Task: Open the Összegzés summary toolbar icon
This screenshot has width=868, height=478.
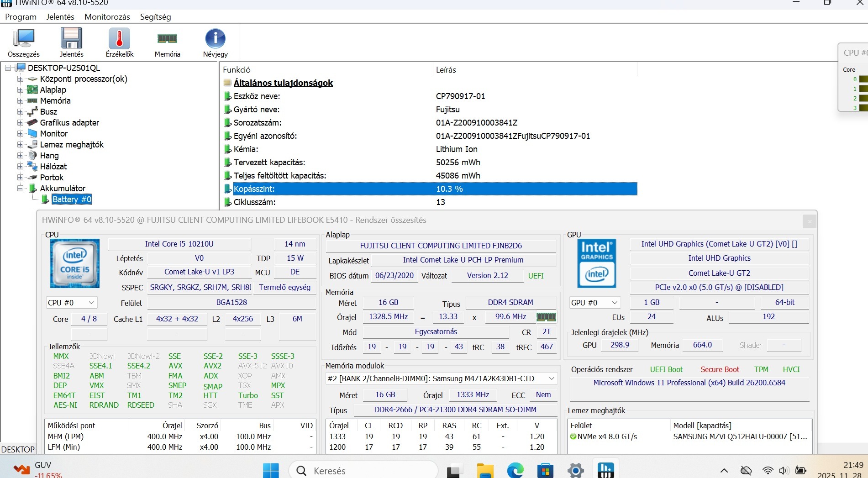Action: click(x=23, y=39)
